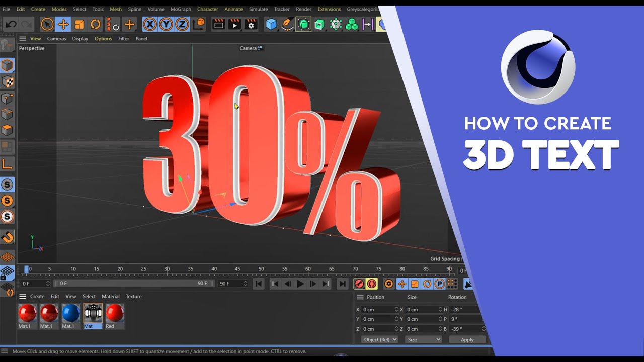Open the Size mode dropdown
Screen dimensions: 644x362
click(424, 340)
